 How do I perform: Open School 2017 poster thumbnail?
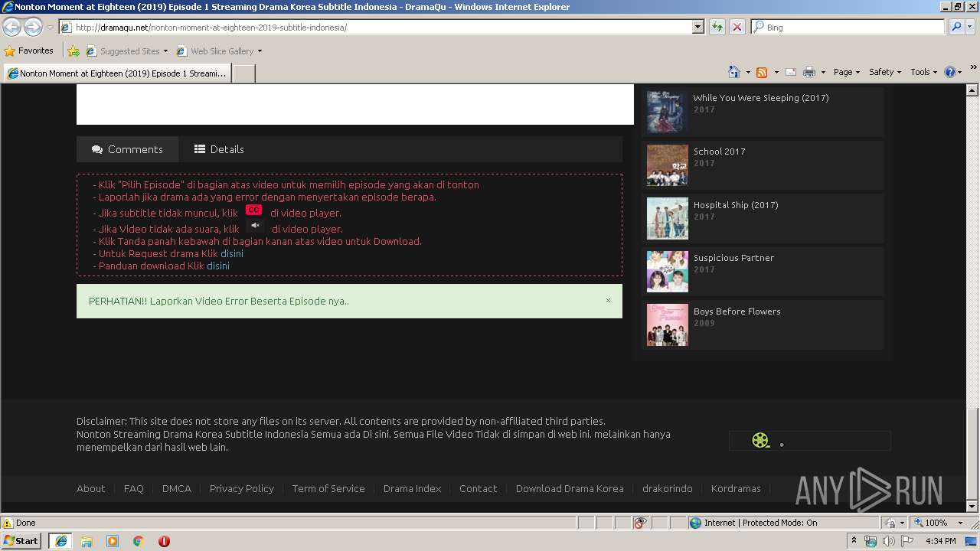[668, 165]
